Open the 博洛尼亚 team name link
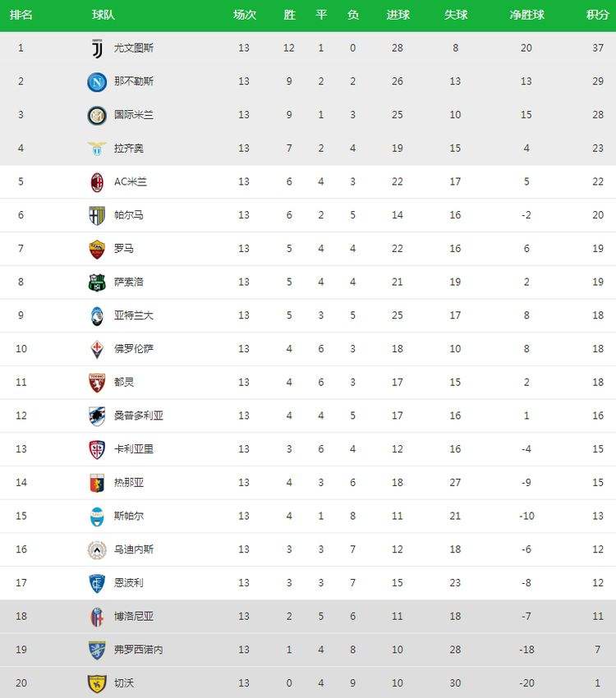 click(134, 616)
